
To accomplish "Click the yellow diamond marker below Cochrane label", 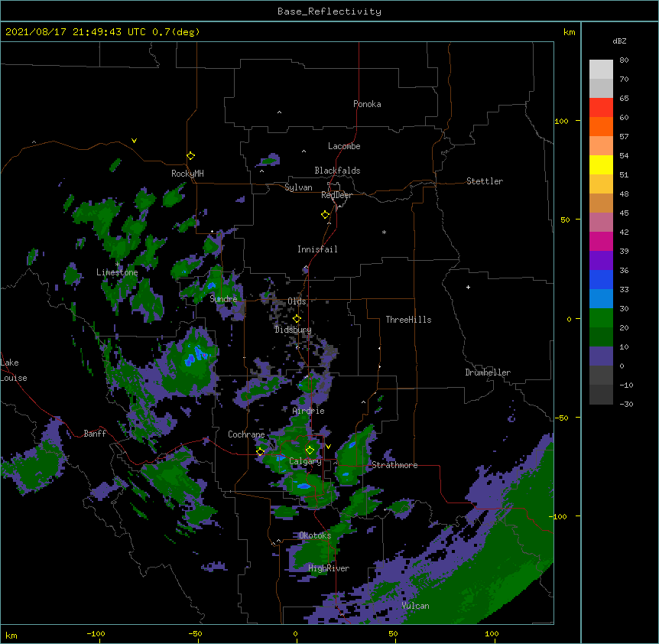I will (260, 452).
